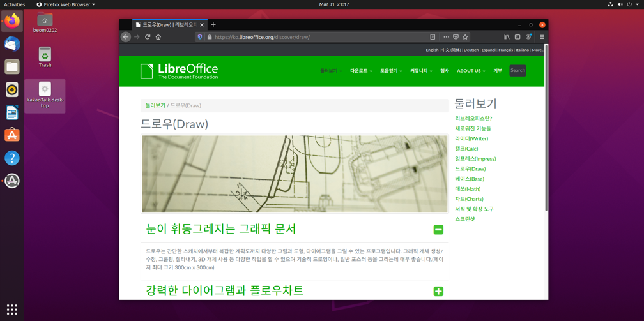Viewport: 644px width, 321px height.
Task: Open sidebar link 라이터(Writer)
Action: click(x=471, y=138)
